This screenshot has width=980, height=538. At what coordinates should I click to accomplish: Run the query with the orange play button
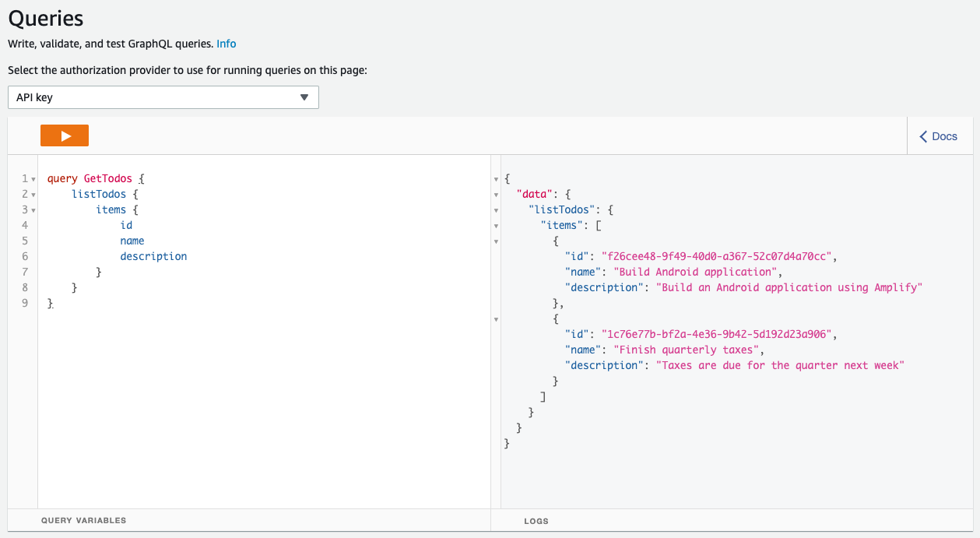(x=65, y=135)
